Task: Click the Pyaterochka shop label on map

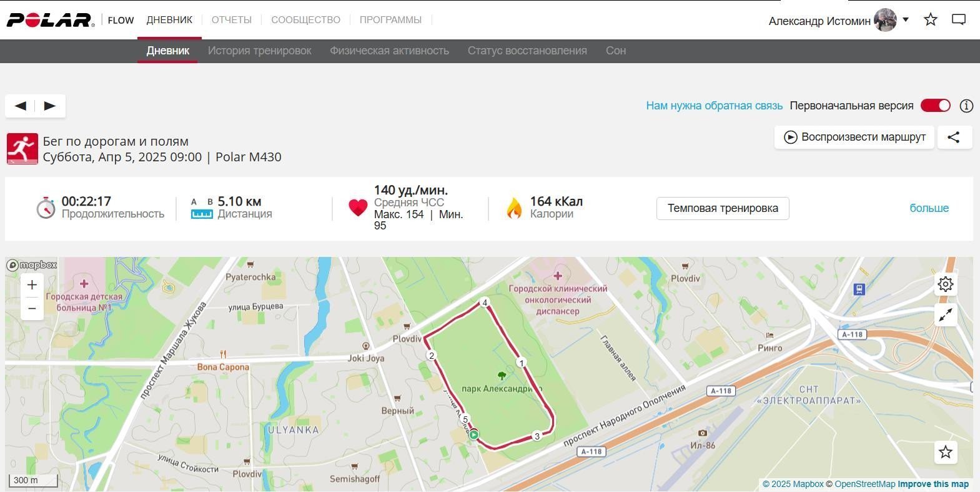Action: [250, 277]
